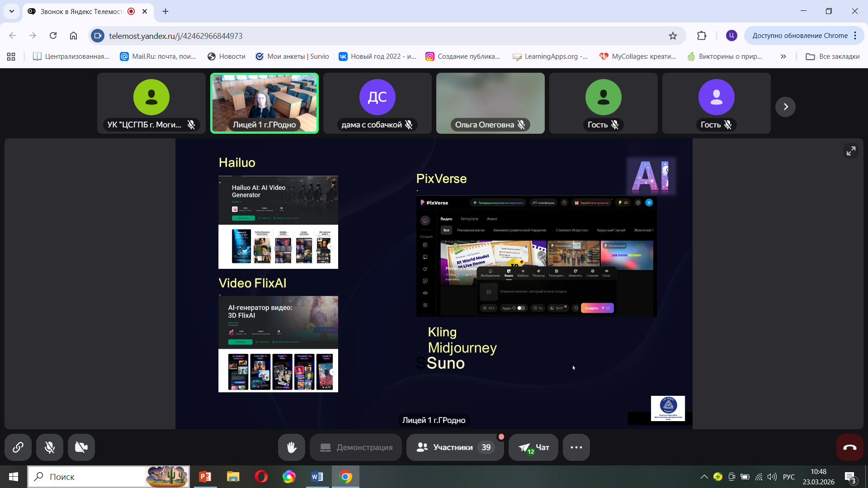Screen dimensions: 868x488
Task: Show next participants with arrow chevron
Action: [785, 107]
